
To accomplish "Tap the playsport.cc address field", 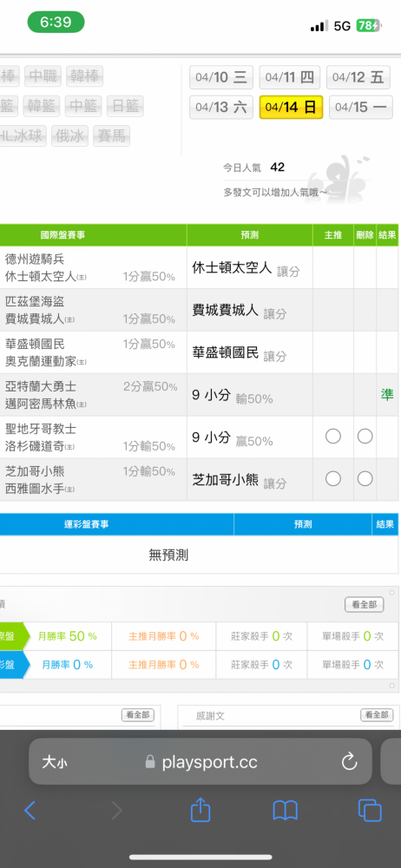I will click(200, 762).
